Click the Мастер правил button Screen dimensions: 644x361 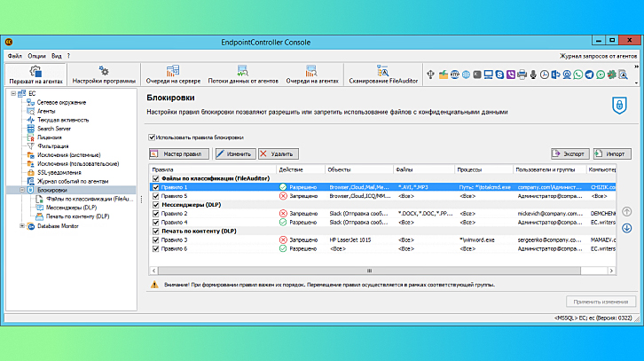pos(179,153)
